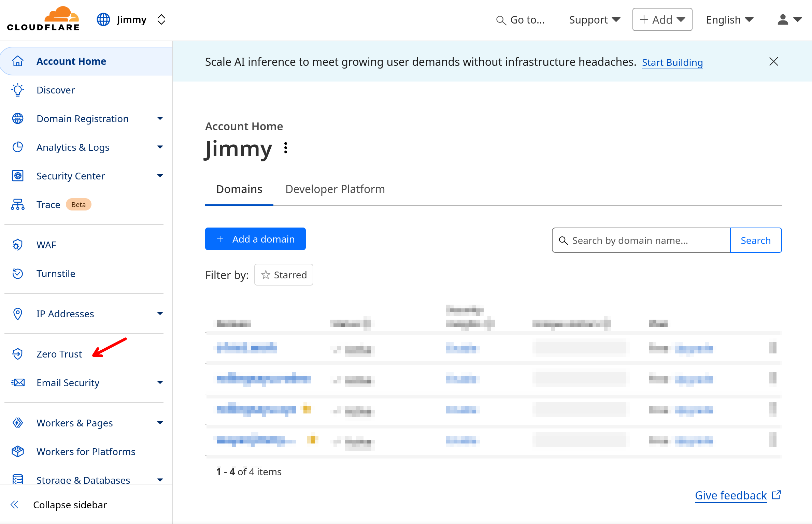Click the Domain Registration globe icon
812x524 pixels.
18,118
